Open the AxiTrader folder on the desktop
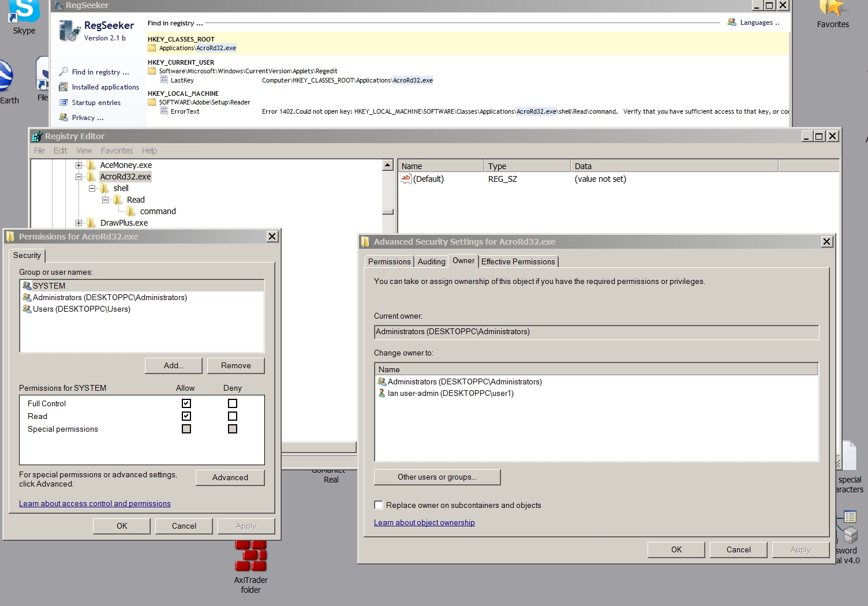The width and height of the screenshot is (868, 606). (x=251, y=556)
